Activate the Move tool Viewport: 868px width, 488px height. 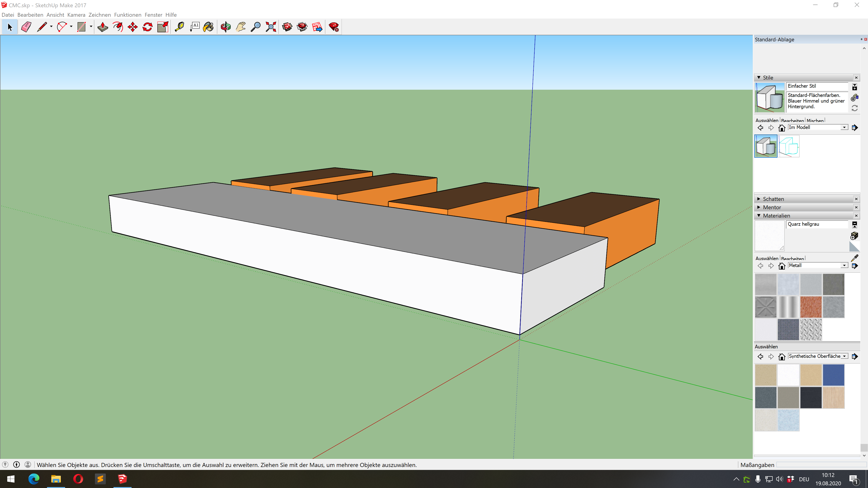coord(133,27)
